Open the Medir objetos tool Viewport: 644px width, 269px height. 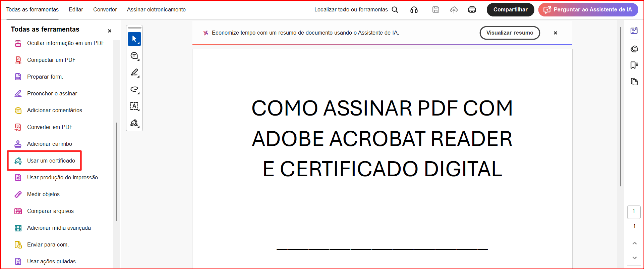click(37, 194)
